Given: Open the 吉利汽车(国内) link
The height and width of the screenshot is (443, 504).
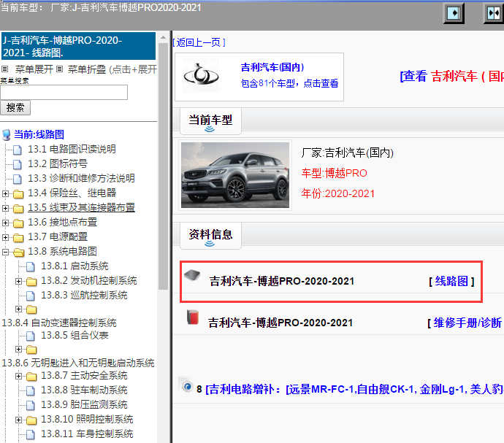Looking at the screenshot, I should point(272,67).
